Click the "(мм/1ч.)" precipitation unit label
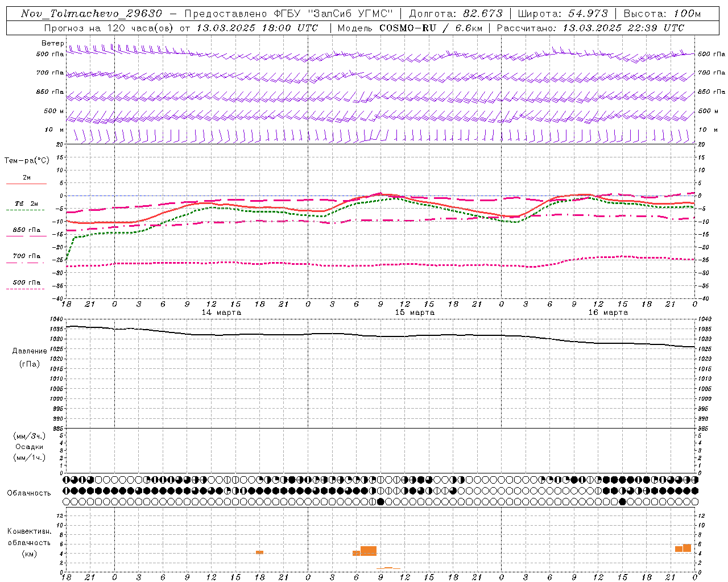This screenshot has width=728, height=582. pyautogui.click(x=30, y=458)
